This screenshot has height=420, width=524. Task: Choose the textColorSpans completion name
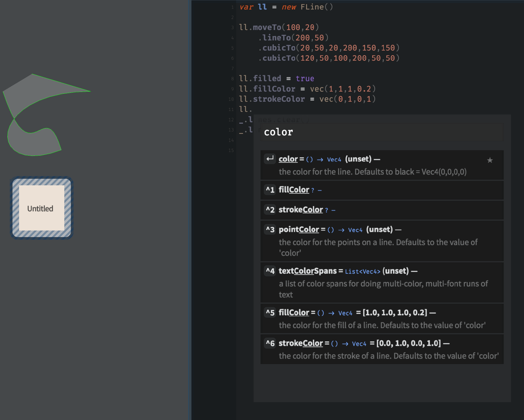(x=308, y=271)
